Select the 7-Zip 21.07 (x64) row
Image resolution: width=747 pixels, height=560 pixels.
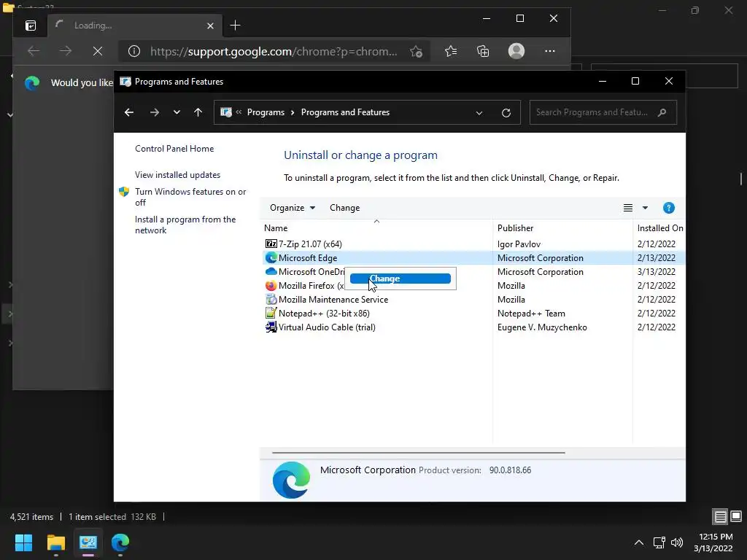tap(473, 244)
